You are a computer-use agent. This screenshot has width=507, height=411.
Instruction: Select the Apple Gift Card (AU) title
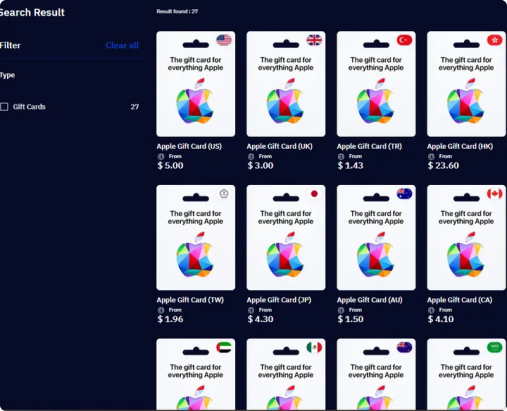[x=370, y=300]
